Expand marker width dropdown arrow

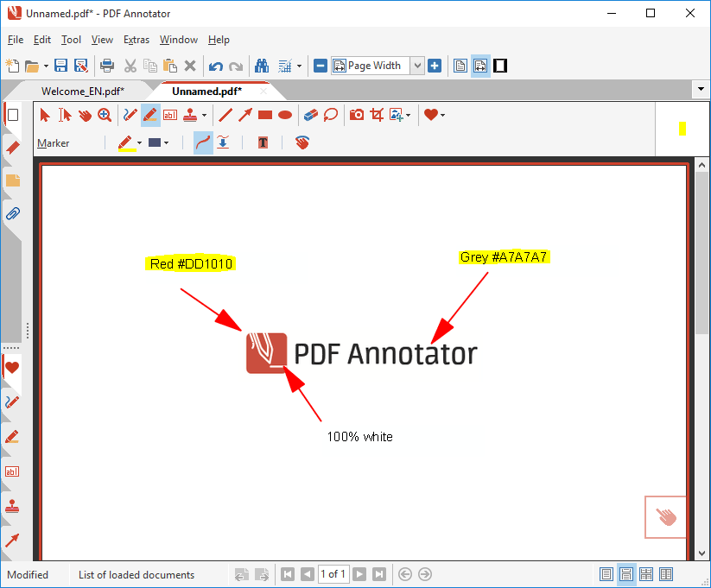(x=167, y=143)
